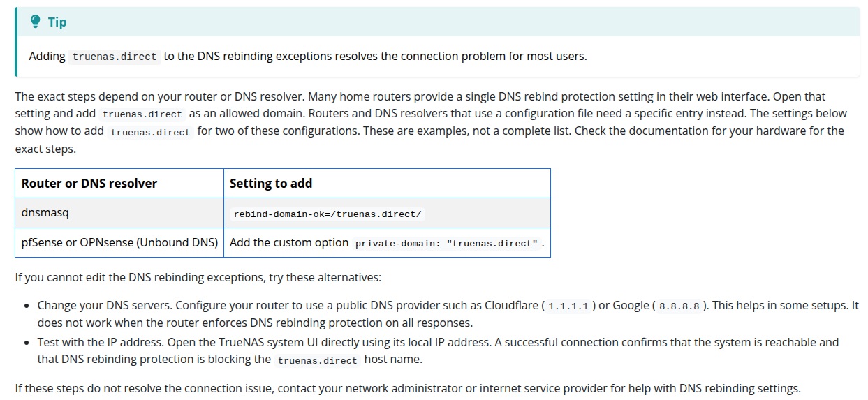Click the rebind-domain-ok=/truenas.direct/ setting code

[328, 214]
